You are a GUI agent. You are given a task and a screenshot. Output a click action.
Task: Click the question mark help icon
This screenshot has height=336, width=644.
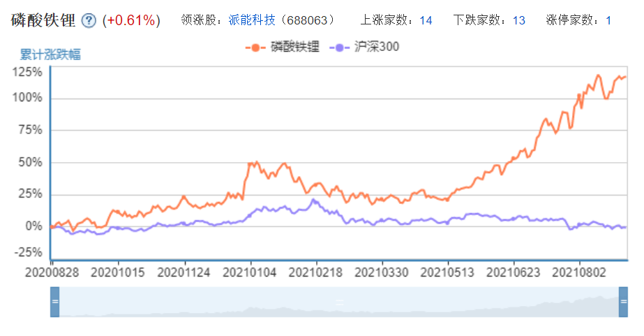[89, 20]
